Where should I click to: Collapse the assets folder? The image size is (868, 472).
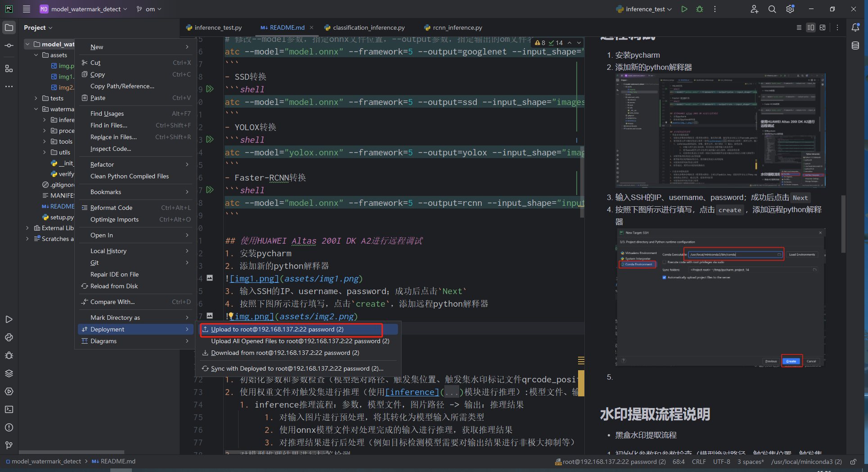(x=36, y=55)
